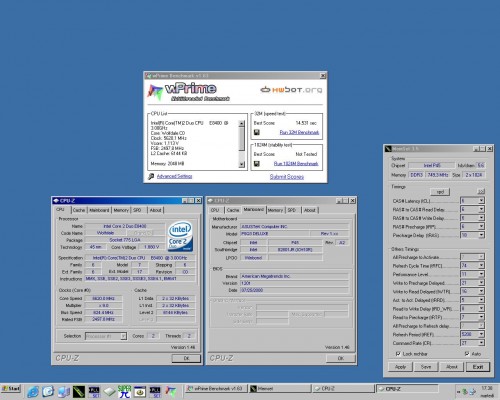
Task: Click the computer desktop icon in quick launch
Action: coord(63,392)
